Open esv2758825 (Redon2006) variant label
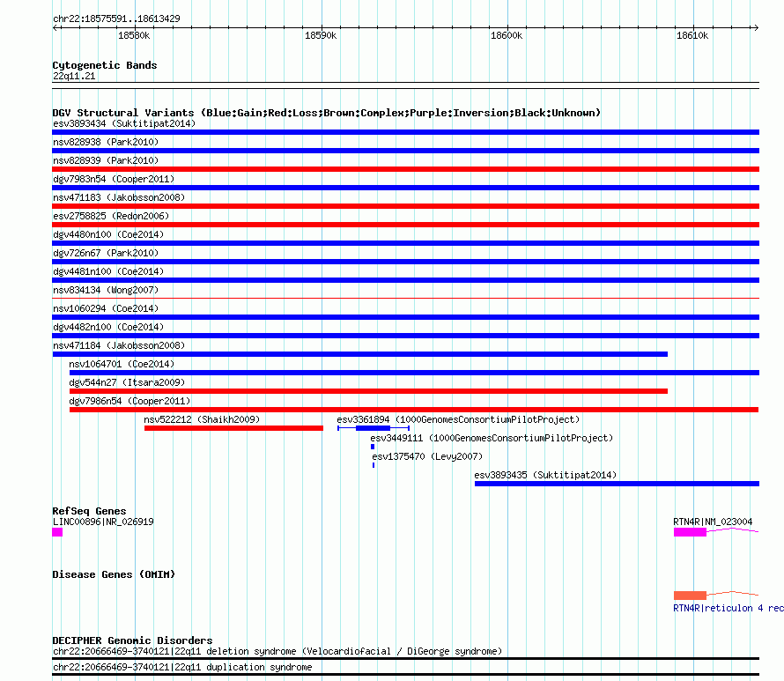Image resolution: width=784 pixels, height=681 pixels. pos(111,216)
